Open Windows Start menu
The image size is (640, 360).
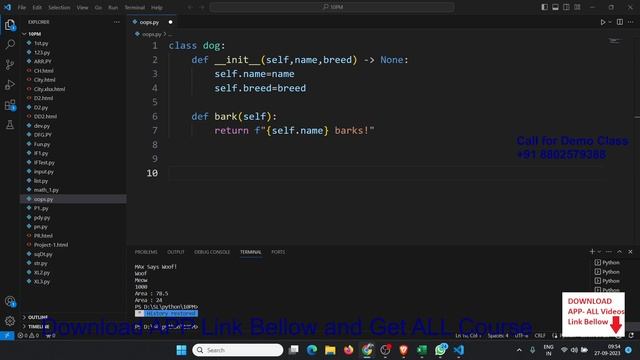[x=181, y=350]
